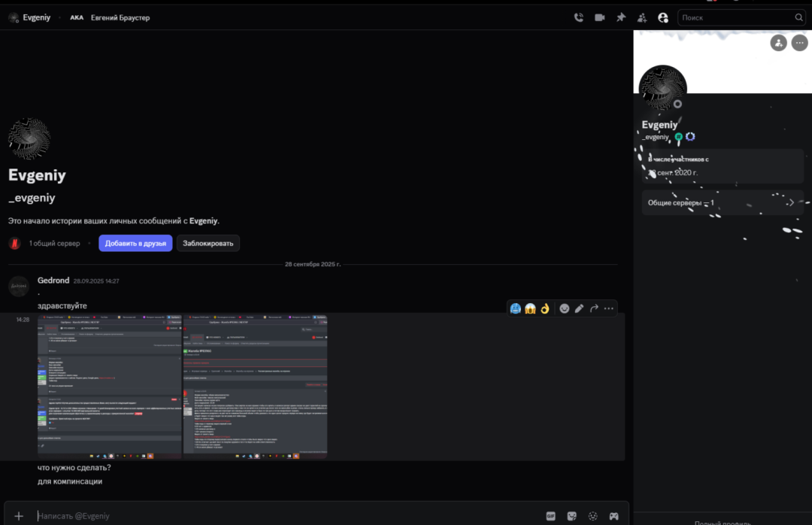React with the OK hand emoji
This screenshot has width=812, height=525.
(544, 308)
